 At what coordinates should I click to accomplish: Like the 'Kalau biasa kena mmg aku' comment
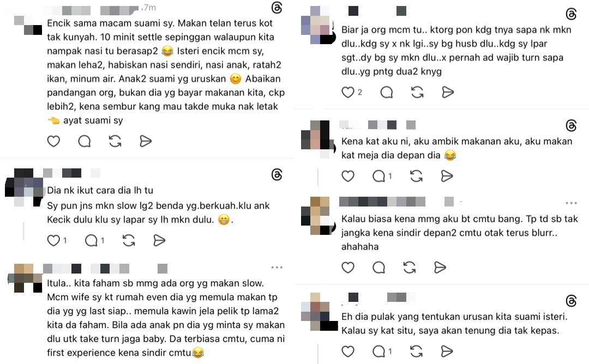pyautogui.click(x=348, y=268)
